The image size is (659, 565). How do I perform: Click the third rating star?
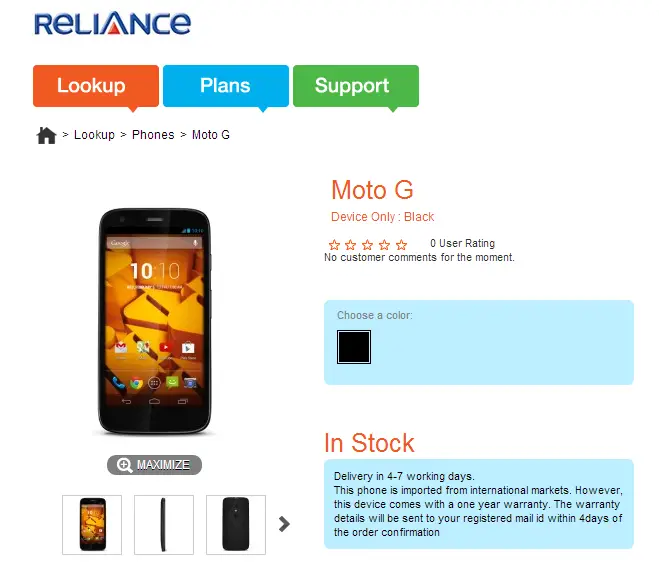point(368,245)
